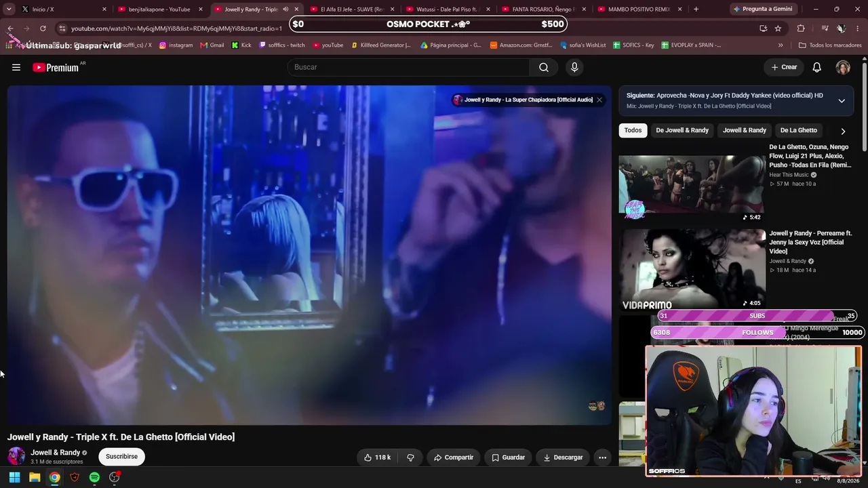Expand the Mix playlist panel chevron
Viewport: 868px width, 488px height.
pyautogui.click(x=842, y=101)
